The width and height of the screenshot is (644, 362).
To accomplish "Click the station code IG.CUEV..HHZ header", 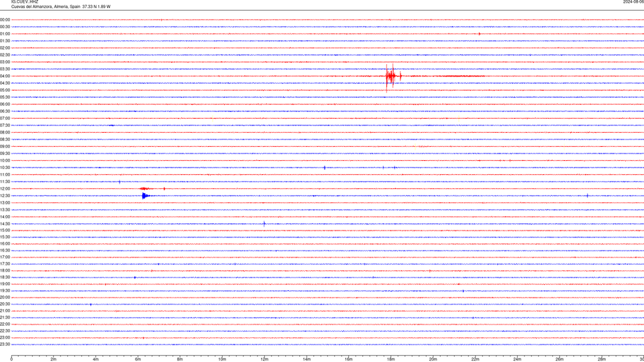I will (x=25, y=1).
